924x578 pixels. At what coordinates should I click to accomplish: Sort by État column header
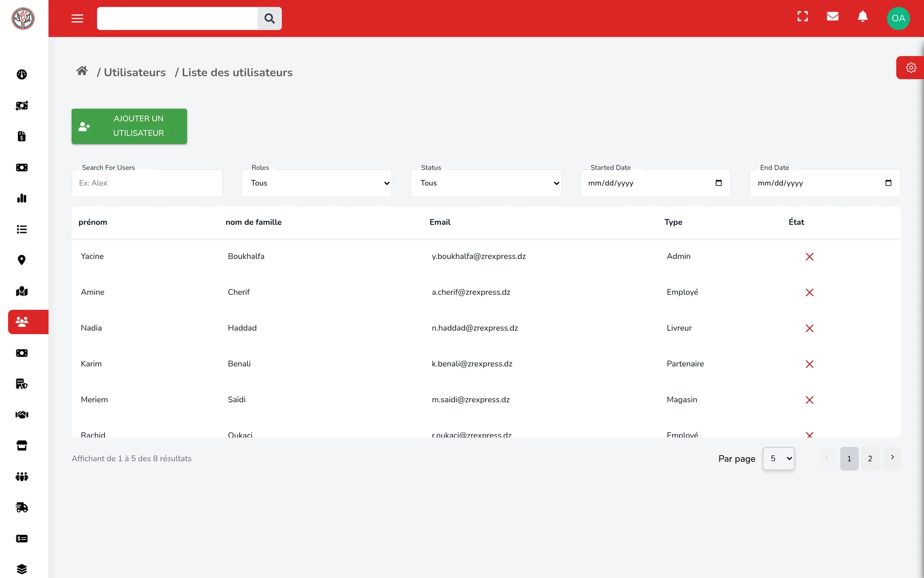tap(796, 222)
